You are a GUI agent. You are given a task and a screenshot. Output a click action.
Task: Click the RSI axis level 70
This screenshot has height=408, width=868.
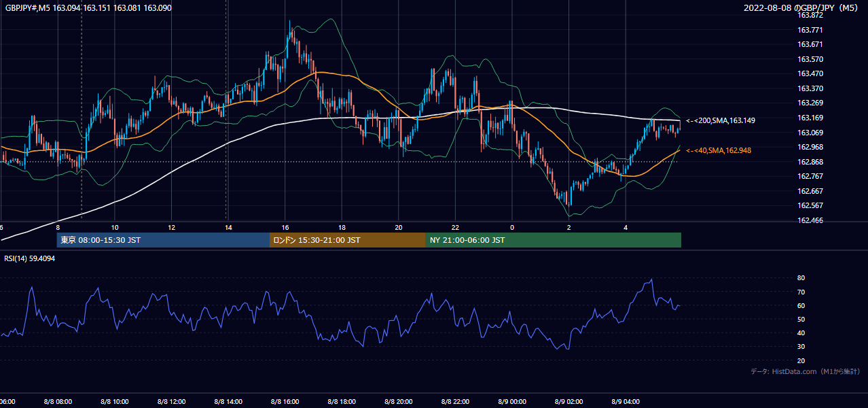pyautogui.click(x=801, y=292)
